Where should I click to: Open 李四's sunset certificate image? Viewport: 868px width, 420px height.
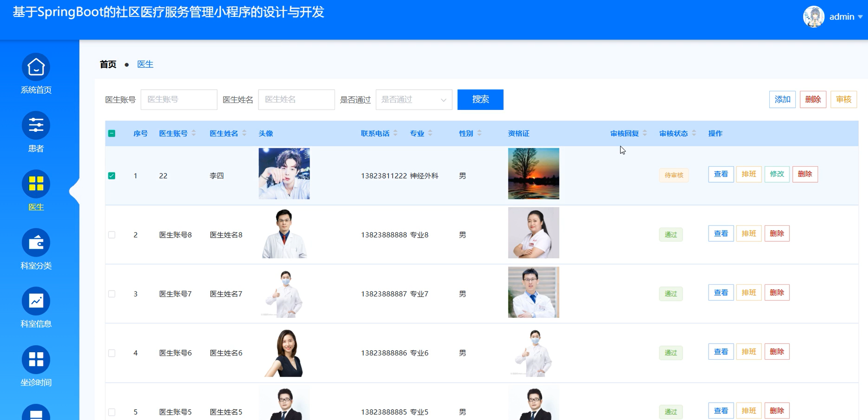[x=534, y=174]
